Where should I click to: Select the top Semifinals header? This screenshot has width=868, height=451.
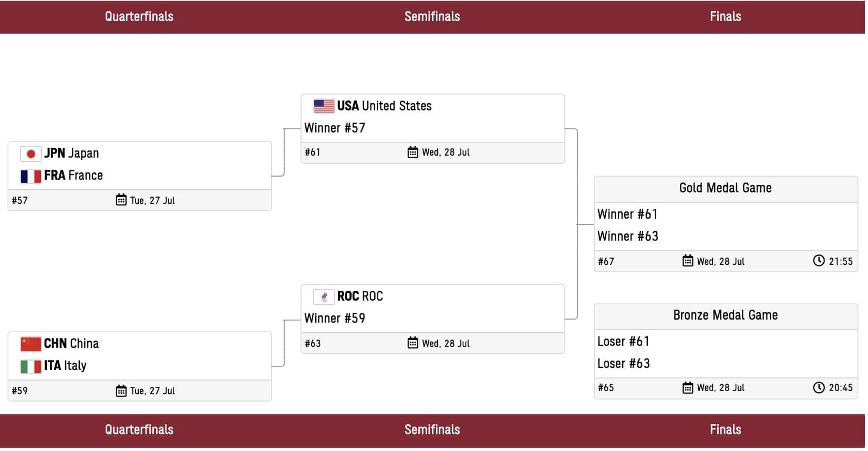432,17
